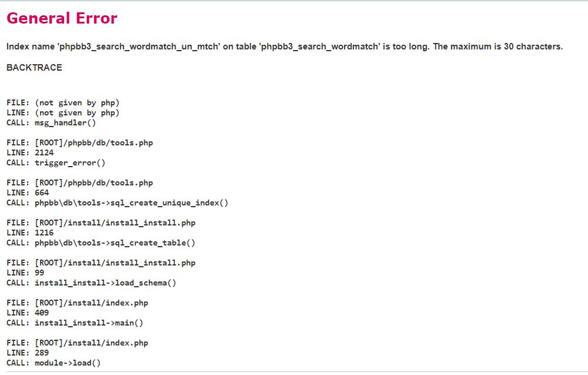The height and width of the screenshot is (375, 588).
Task: Click the first [ROOT]/phpbb/db/tools.php file path
Action: 93,142
